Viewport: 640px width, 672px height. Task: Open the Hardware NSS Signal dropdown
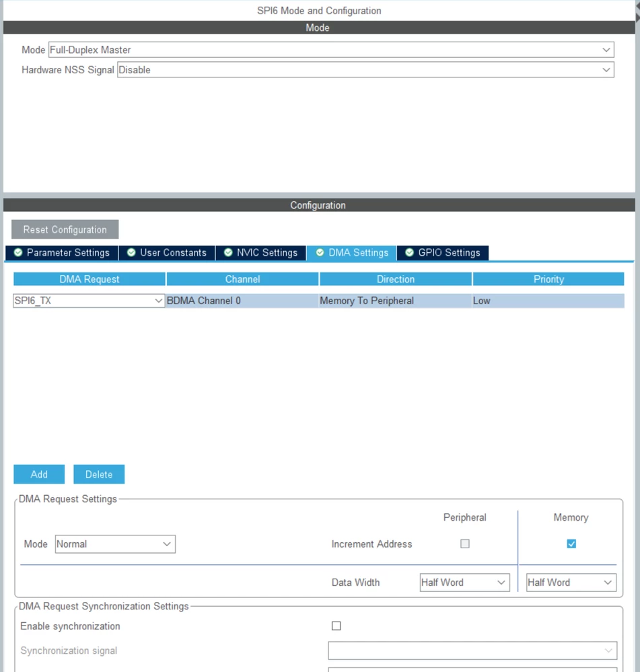365,70
